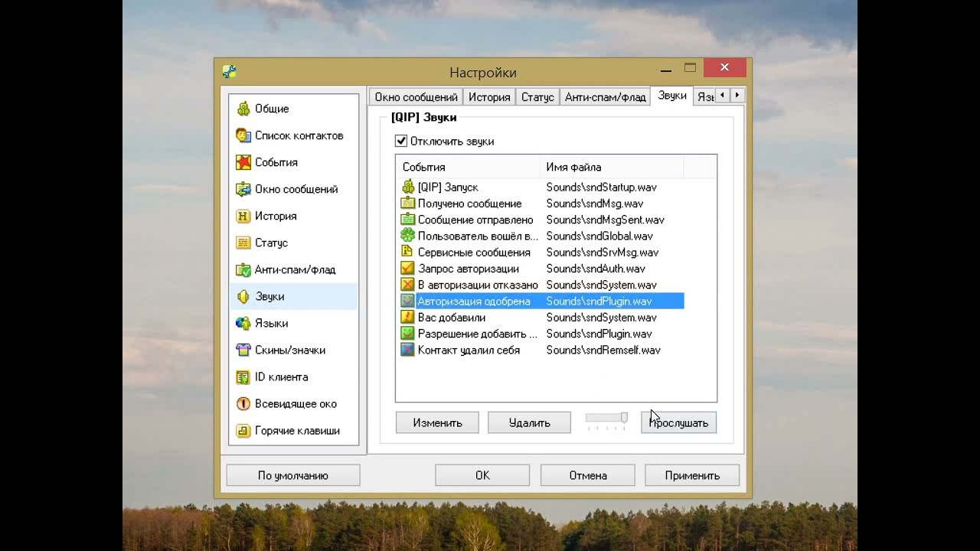Click the Удалить button
980x551 pixels.
click(x=529, y=422)
